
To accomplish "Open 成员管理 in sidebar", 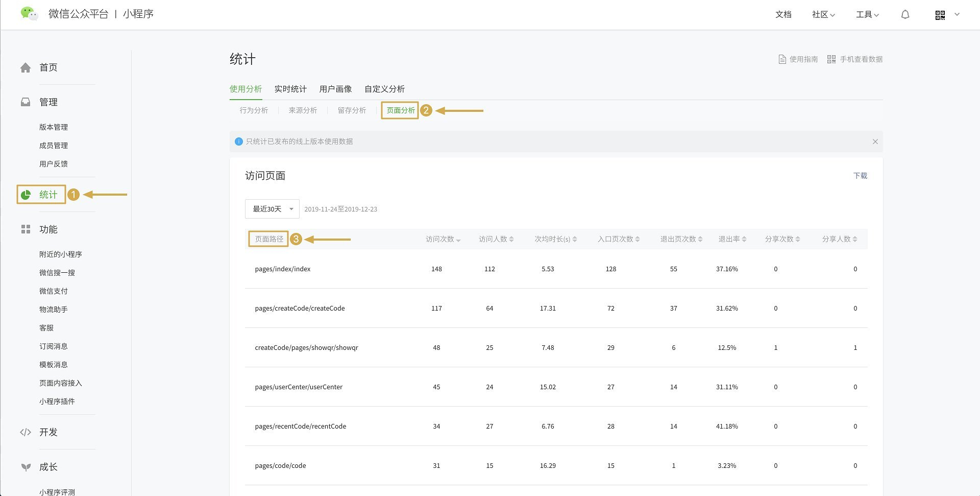I will point(54,146).
